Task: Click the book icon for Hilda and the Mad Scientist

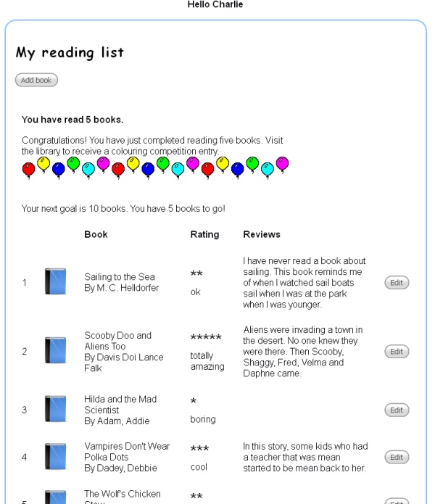Action: 56,408
